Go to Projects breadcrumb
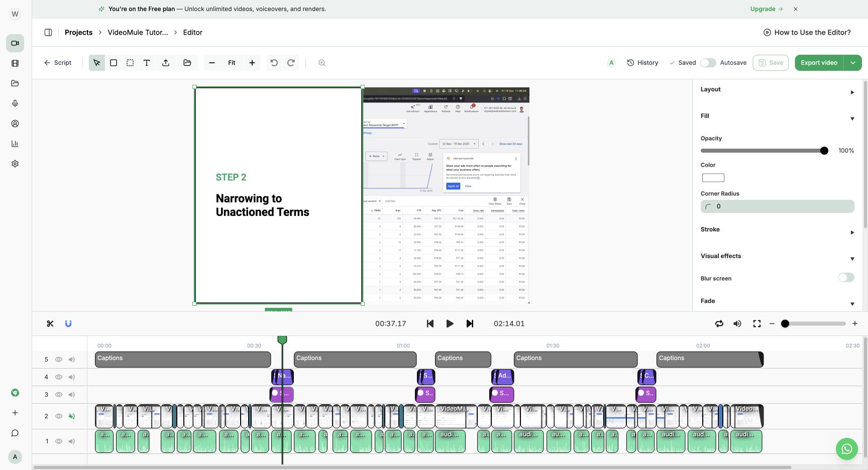 (78, 32)
